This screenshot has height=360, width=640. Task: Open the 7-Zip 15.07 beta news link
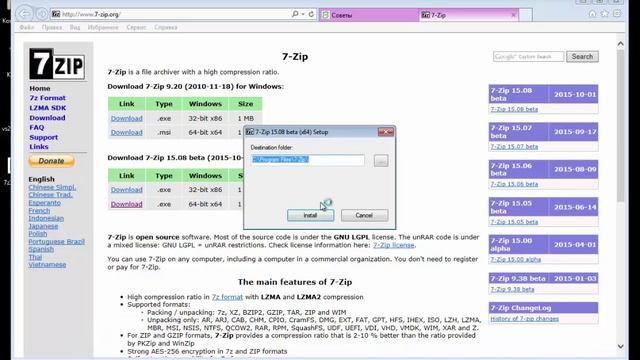(514, 147)
